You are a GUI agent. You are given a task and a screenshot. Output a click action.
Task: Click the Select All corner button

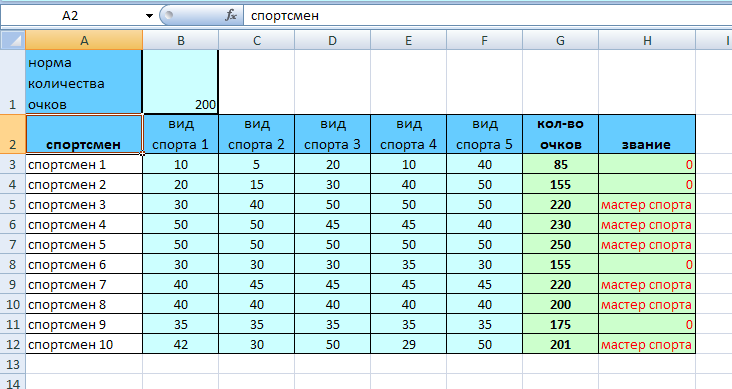[x=13, y=40]
